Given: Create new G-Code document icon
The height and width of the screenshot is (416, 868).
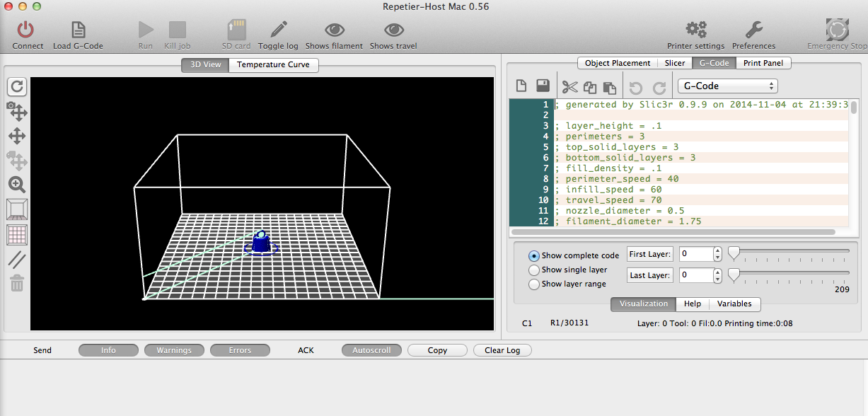Looking at the screenshot, I should click(521, 86).
